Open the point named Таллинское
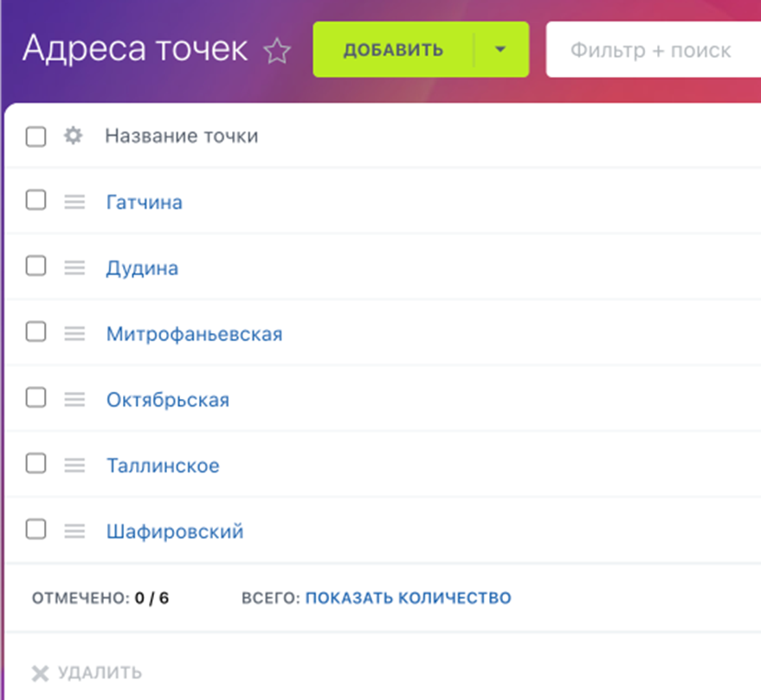761x700 pixels. 164,465
